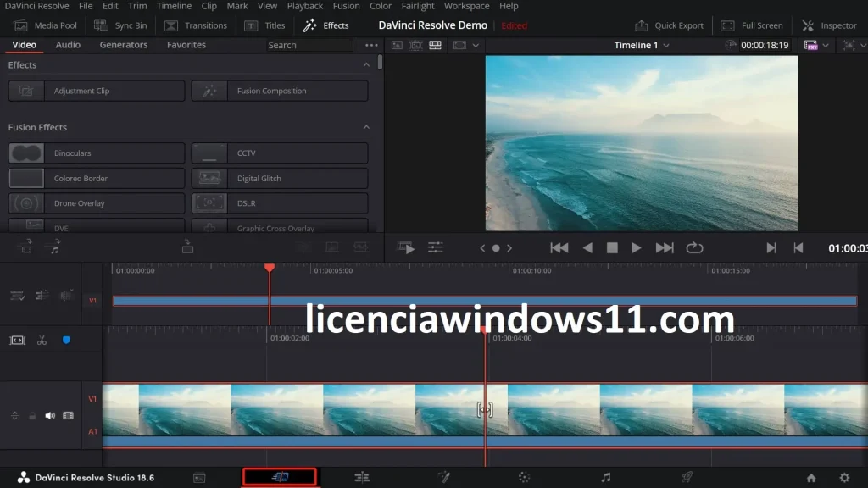Screen dimensions: 868x488
Task: Click the jog wheel dot control
Action: pos(496,248)
